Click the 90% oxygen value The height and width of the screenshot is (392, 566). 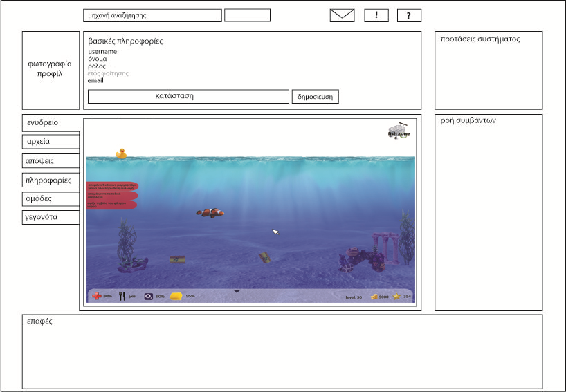click(x=160, y=297)
